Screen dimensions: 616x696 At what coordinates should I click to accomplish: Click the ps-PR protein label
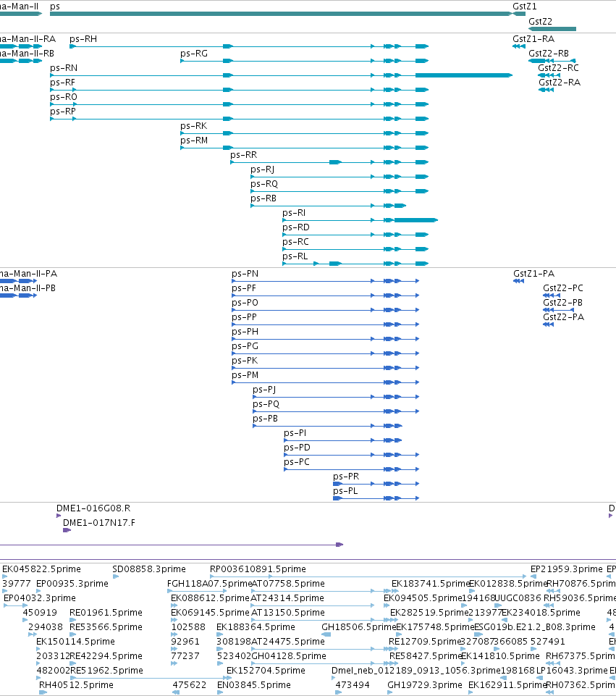(346, 477)
